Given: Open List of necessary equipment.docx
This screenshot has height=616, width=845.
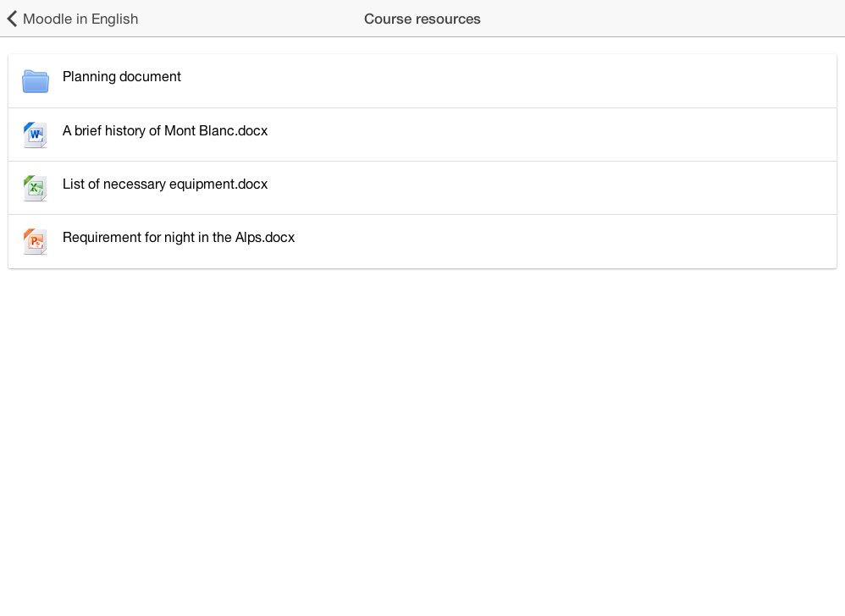Looking at the screenshot, I should click(x=165, y=184).
